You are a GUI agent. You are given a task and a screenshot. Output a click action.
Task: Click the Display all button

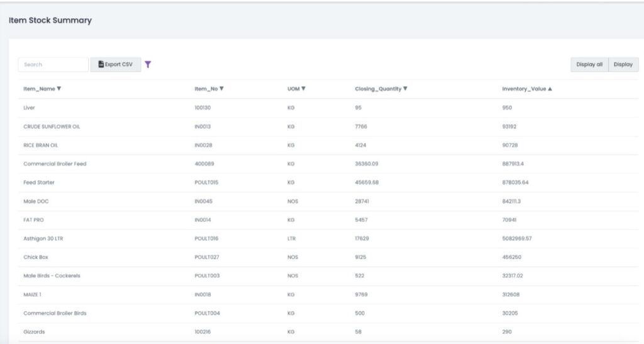click(589, 64)
